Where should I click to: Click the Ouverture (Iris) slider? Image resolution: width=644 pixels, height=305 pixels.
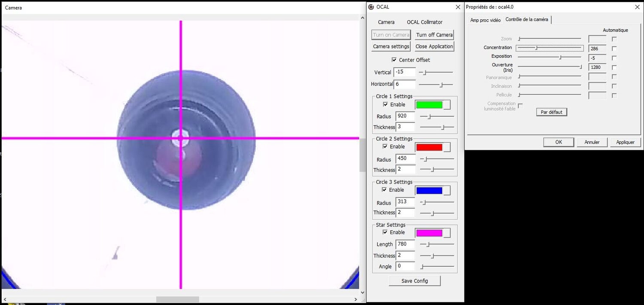550,67
